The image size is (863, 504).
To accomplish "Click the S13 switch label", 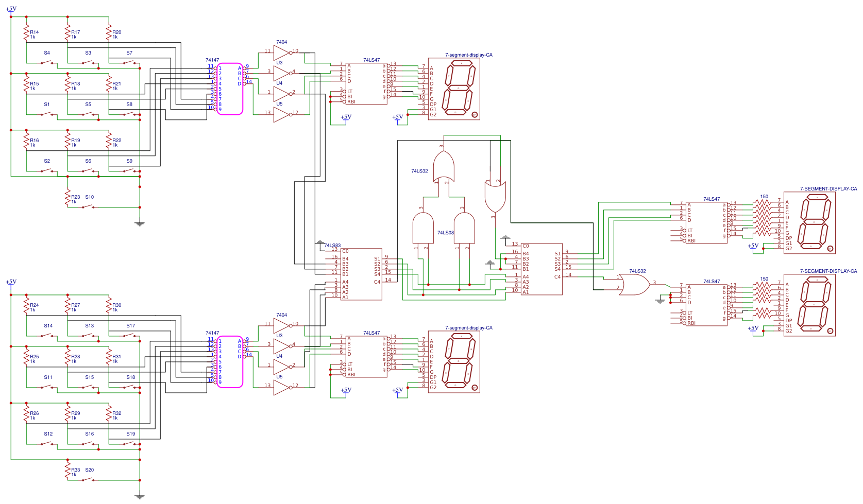I will click(x=90, y=325).
